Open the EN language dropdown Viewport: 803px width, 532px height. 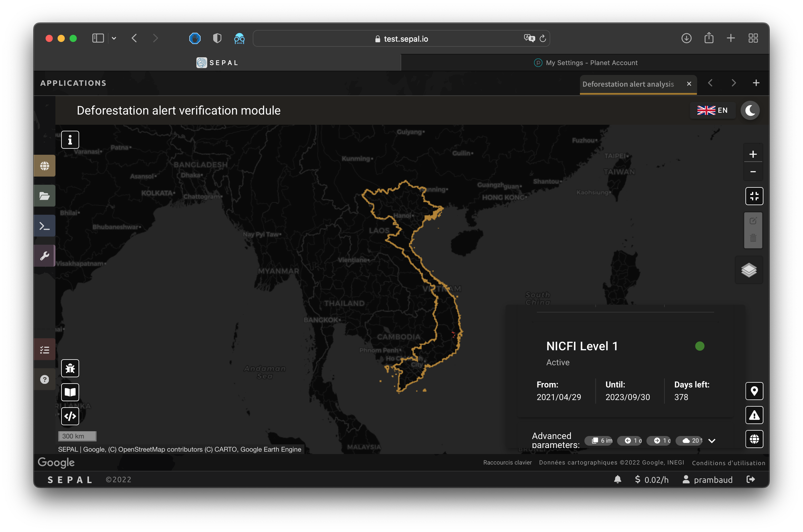click(712, 110)
